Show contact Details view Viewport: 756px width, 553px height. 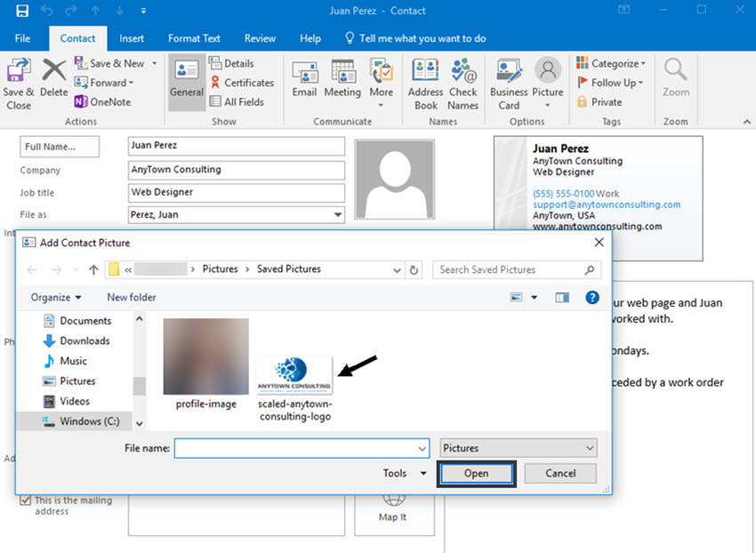232,63
